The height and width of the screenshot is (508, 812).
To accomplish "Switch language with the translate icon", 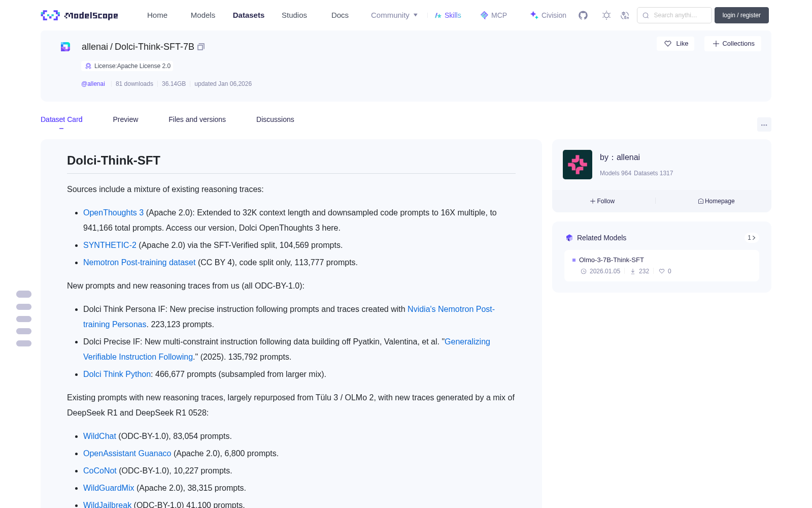I will tap(625, 15).
